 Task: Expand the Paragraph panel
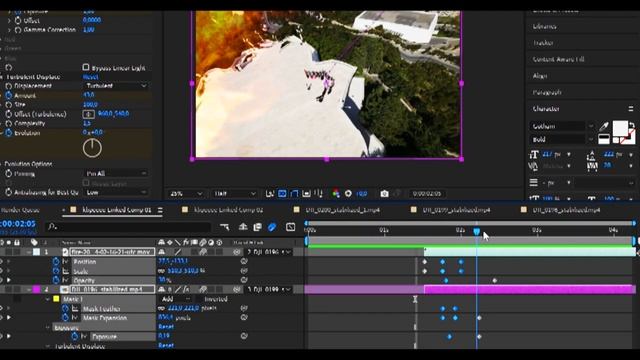[x=547, y=93]
